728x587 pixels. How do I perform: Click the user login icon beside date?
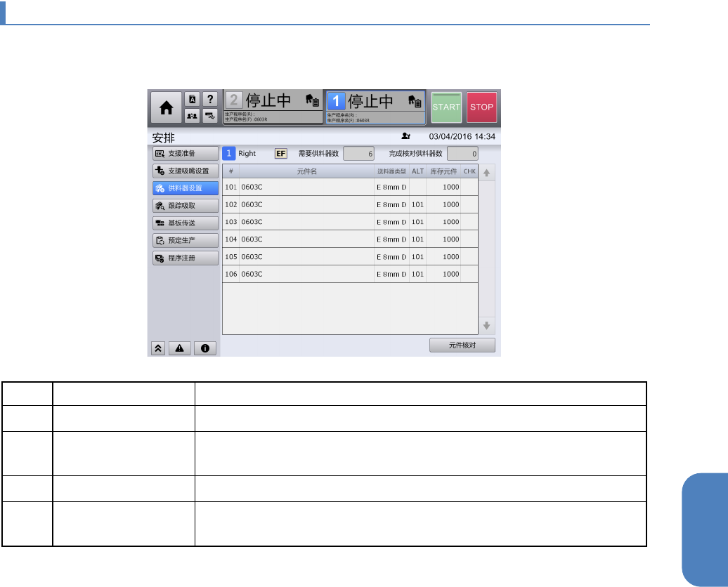[405, 136]
